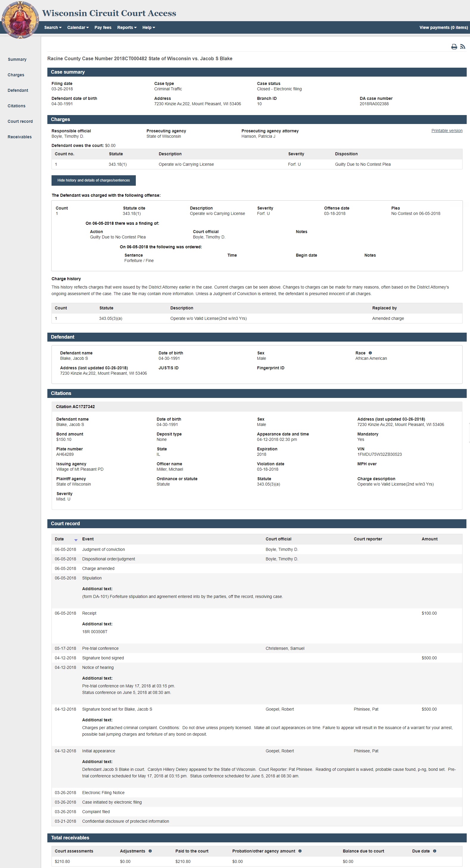Click the info icon beside Adjustments

(150, 851)
